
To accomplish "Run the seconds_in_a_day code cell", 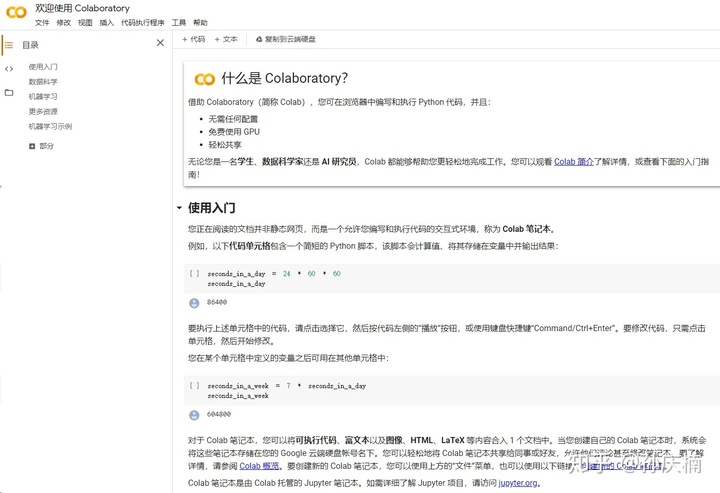I will (194, 274).
